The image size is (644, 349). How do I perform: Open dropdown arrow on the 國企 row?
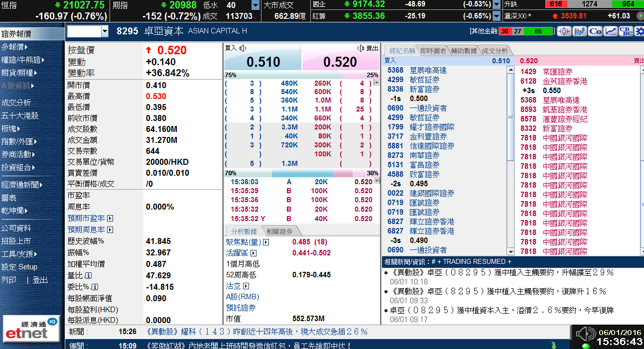(497, 4)
